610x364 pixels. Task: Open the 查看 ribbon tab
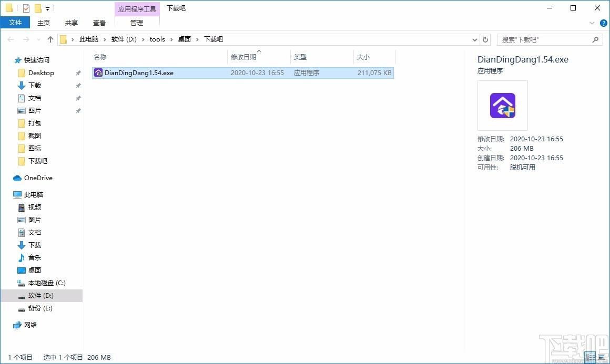99,23
